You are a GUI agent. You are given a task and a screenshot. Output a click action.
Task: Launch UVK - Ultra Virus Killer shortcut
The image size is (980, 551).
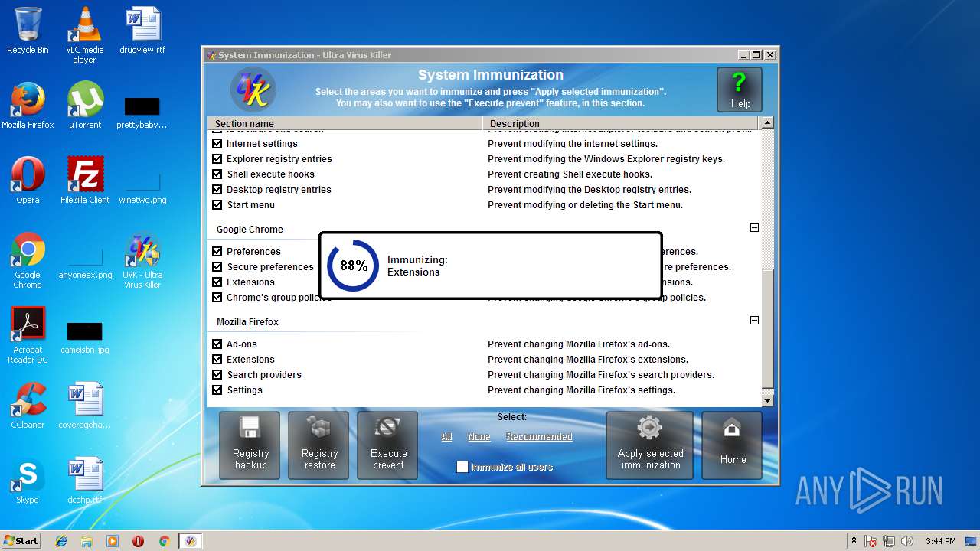(x=142, y=261)
